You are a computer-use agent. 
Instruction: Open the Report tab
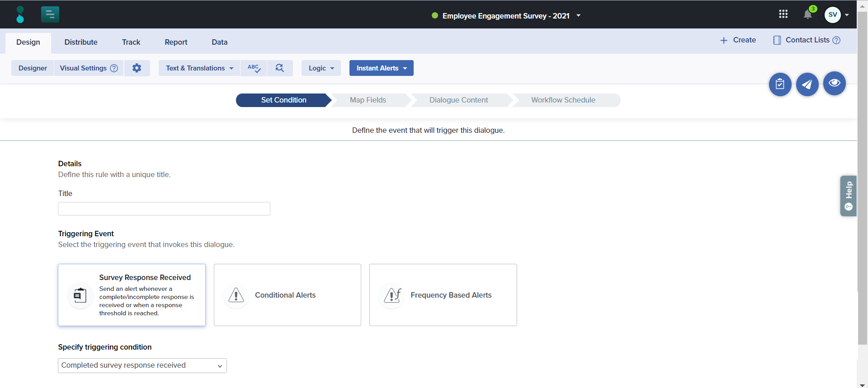[x=176, y=42]
